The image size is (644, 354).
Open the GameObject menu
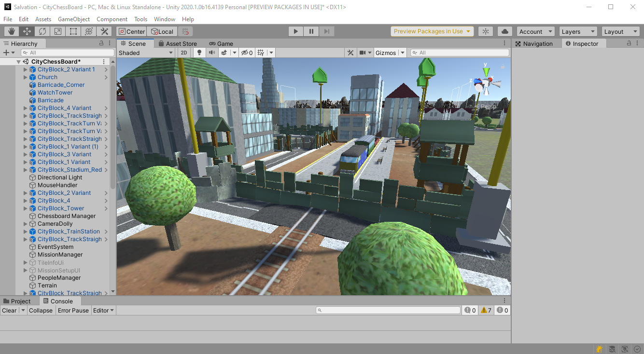pyautogui.click(x=74, y=19)
